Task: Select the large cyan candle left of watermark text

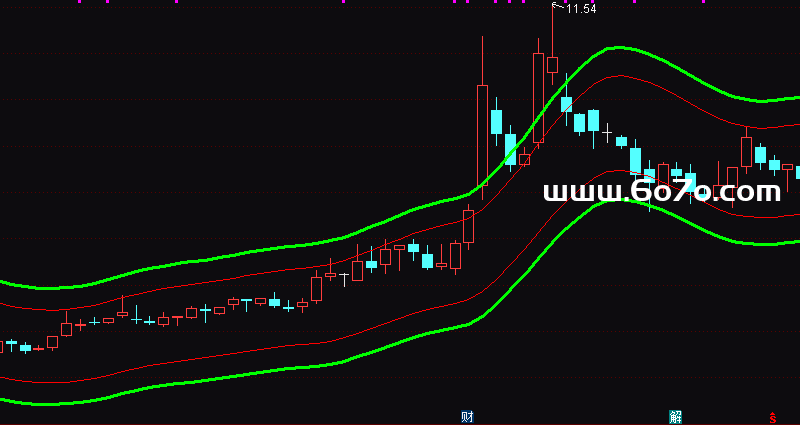Action: 635,162
